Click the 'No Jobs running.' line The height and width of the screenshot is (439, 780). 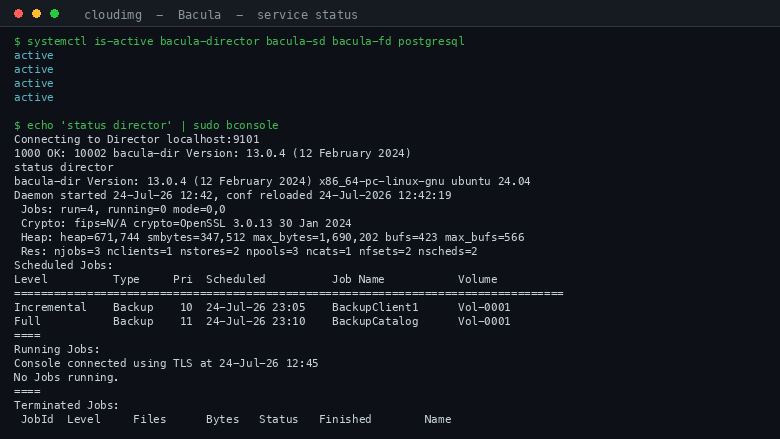[67, 377]
